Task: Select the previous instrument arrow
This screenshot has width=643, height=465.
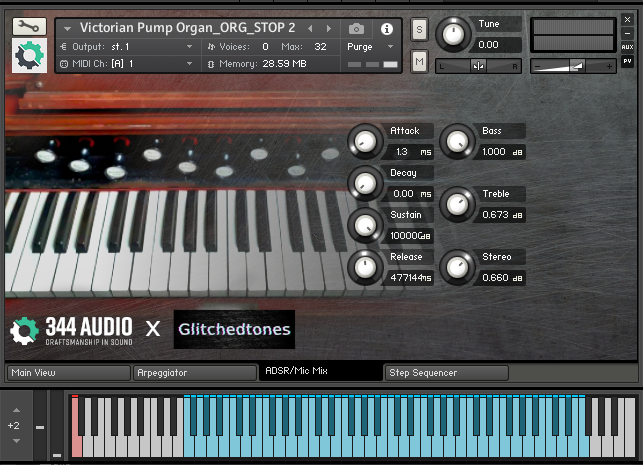Action: [311, 28]
